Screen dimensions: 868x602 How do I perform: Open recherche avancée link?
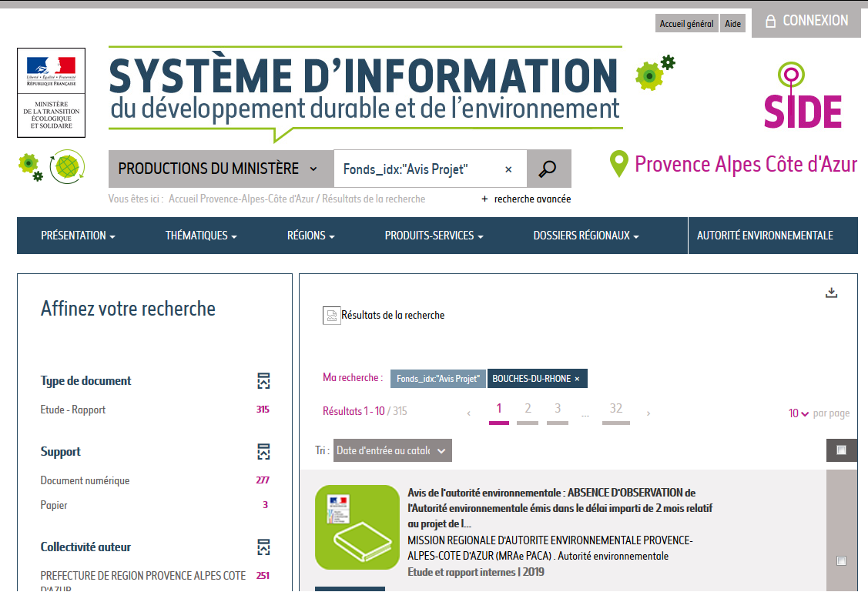tap(526, 199)
